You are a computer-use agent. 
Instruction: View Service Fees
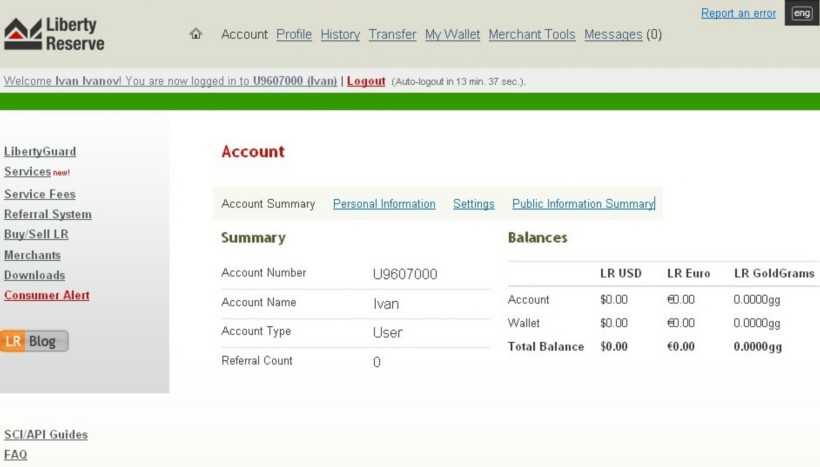[x=40, y=194]
